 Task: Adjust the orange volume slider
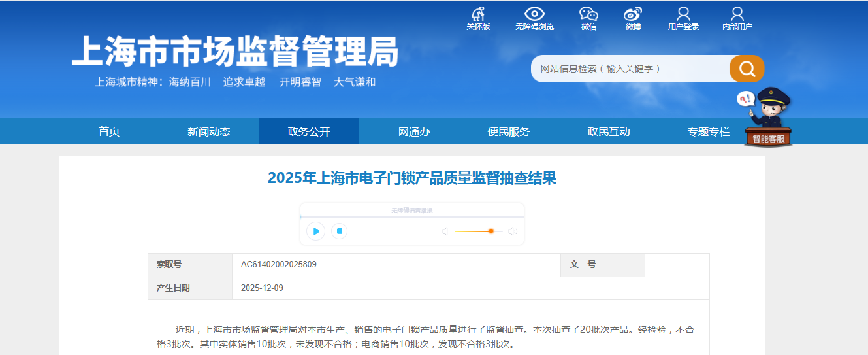click(x=490, y=231)
